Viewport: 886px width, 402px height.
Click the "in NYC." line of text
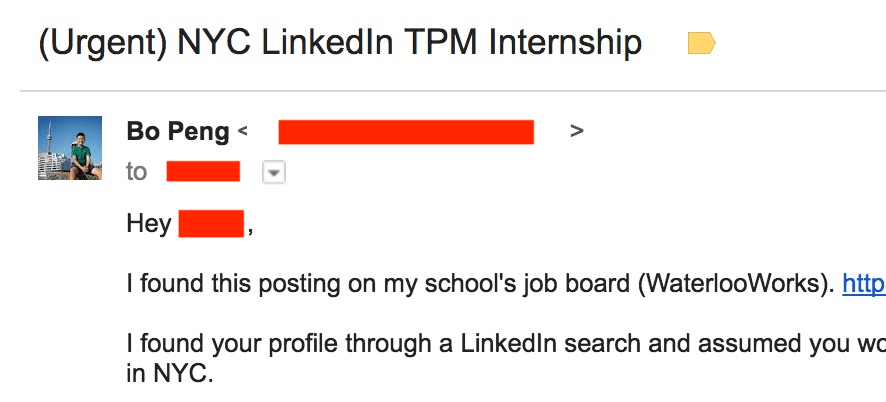coord(170,373)
